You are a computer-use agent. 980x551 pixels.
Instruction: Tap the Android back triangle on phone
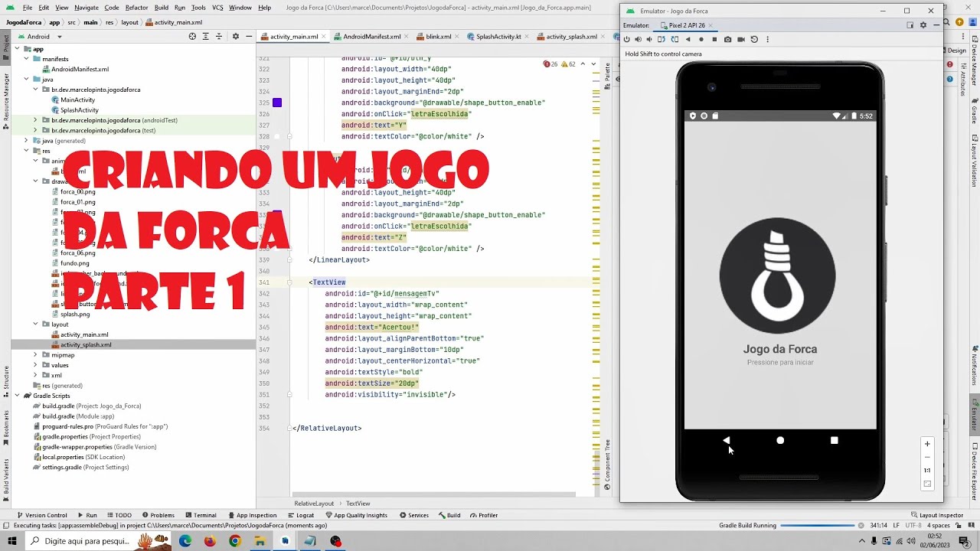(x=727, y=440)
